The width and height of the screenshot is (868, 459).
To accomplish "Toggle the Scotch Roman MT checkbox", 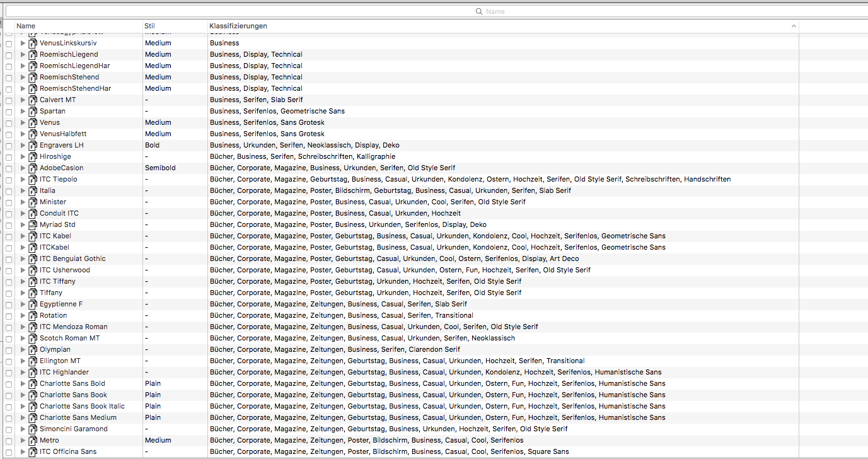I will pos(9,339).
